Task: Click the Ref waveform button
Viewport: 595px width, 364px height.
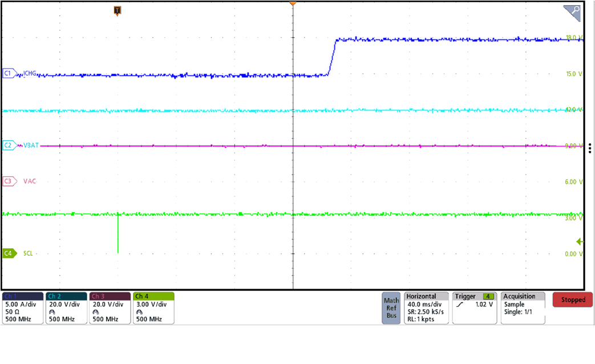Action: click(x=391, y=306)
